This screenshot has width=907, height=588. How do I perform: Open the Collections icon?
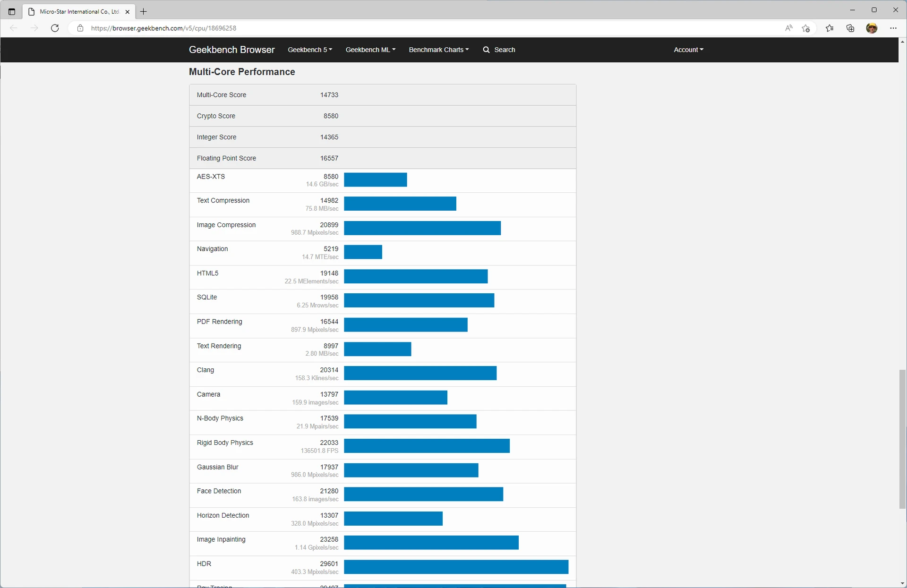pyautogui.click(x=850, y=28)
